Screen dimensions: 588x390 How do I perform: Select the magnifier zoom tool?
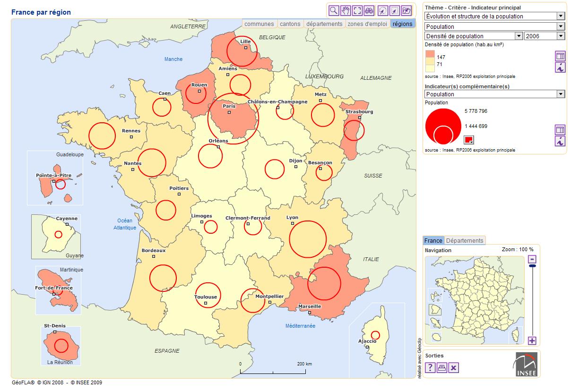[334, 10]
